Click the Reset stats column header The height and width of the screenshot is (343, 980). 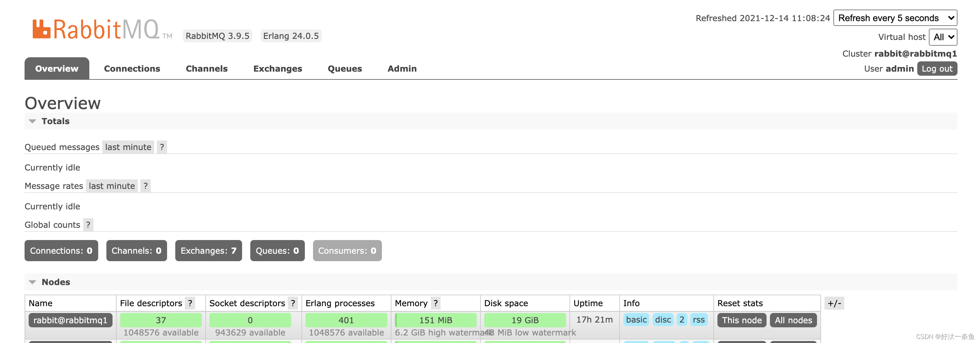(740, 303)
